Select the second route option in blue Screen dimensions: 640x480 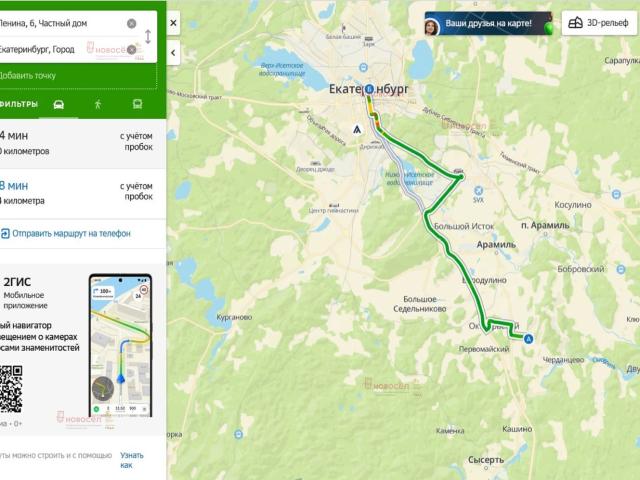point(83,193)
